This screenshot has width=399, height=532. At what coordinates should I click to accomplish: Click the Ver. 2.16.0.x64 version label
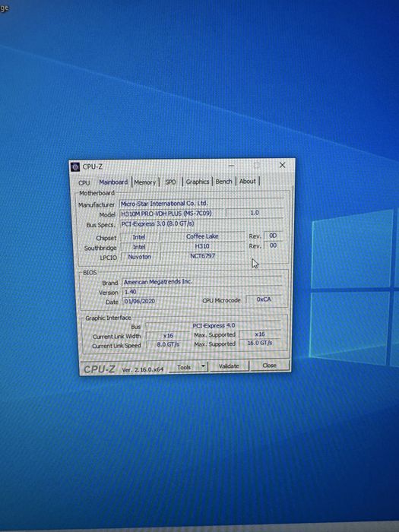click(143, 369)
